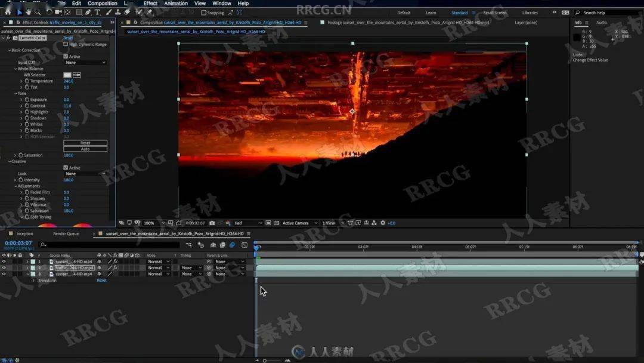This screenshot has width=644, height=363.
Task: Open 1 View layout dropdown
Action: [333, 223]
